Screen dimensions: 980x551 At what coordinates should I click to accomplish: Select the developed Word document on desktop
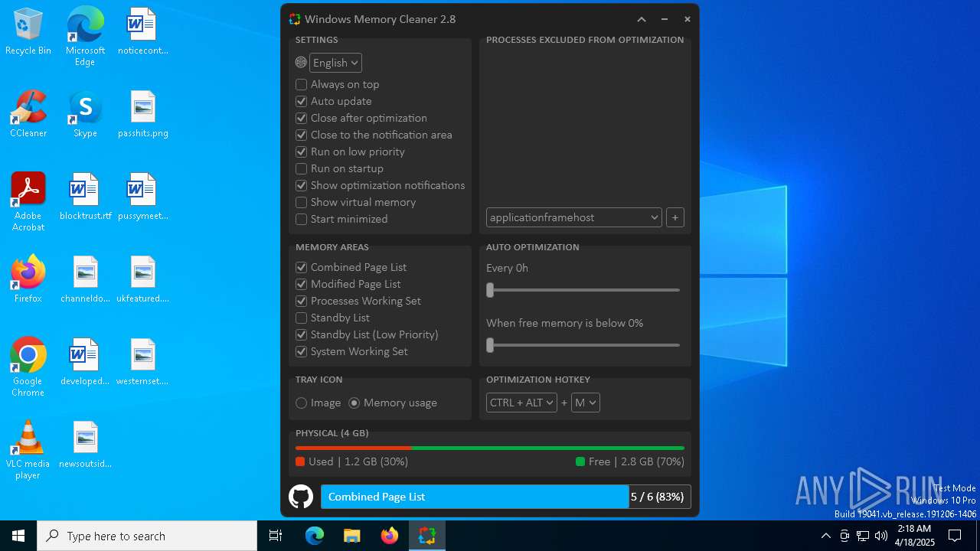tap(85, 362)
